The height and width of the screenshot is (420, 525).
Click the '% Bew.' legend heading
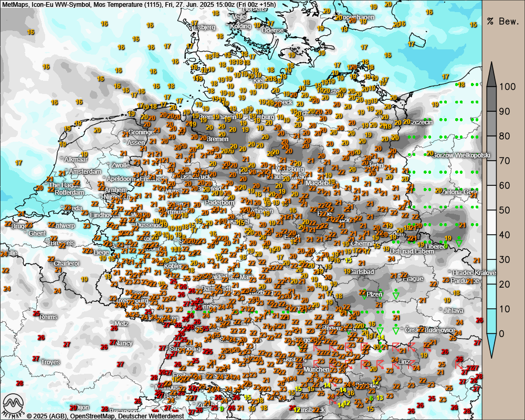[502, 22]
